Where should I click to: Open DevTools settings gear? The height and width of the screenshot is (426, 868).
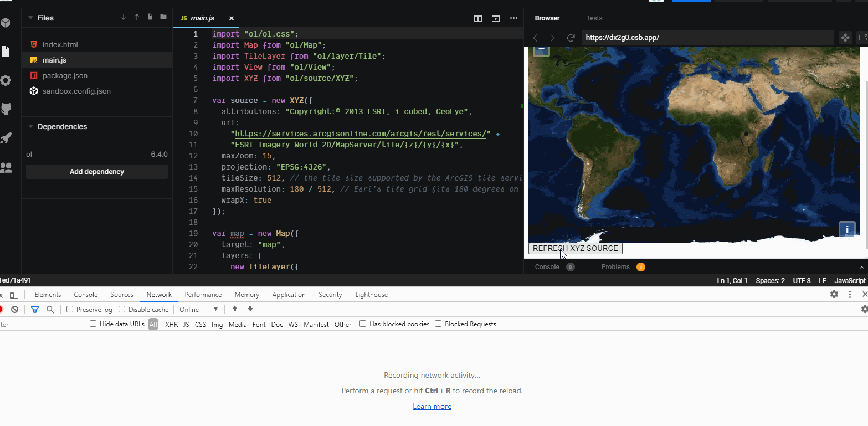tap(834, 294)
